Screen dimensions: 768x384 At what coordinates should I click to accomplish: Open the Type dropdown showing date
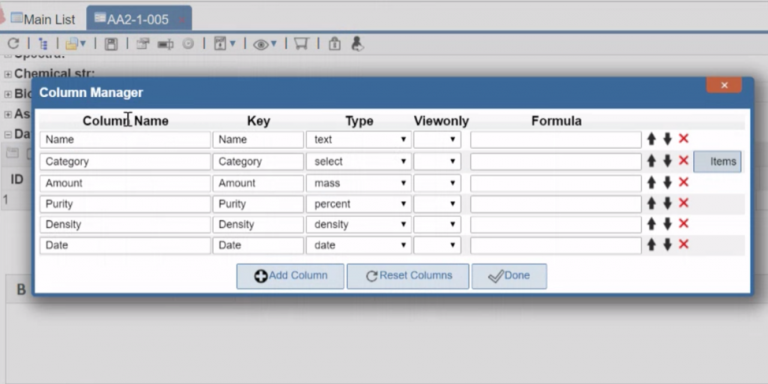[x=359, y=245]
